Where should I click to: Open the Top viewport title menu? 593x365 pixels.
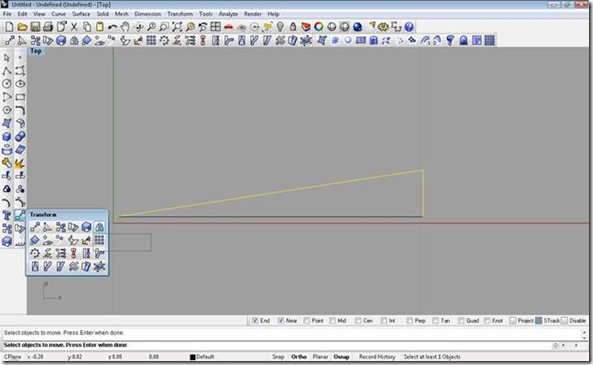coord(36,51)
